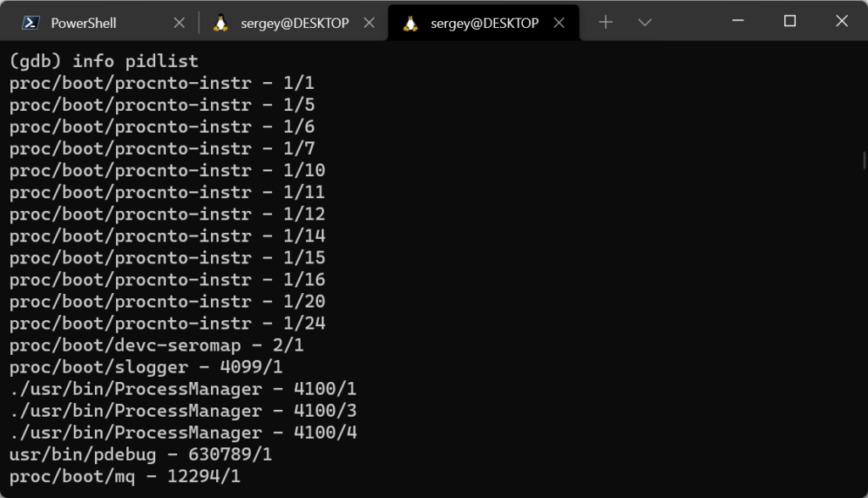Open a new tab with the plus button
The height and width of the screenshot is (498, 868).
pos(605,23)
